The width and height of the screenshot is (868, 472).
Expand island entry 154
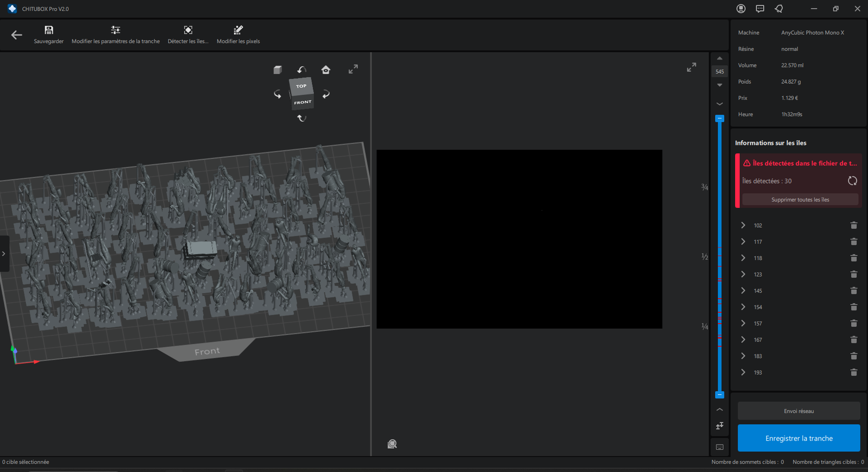tap(743, 307)
